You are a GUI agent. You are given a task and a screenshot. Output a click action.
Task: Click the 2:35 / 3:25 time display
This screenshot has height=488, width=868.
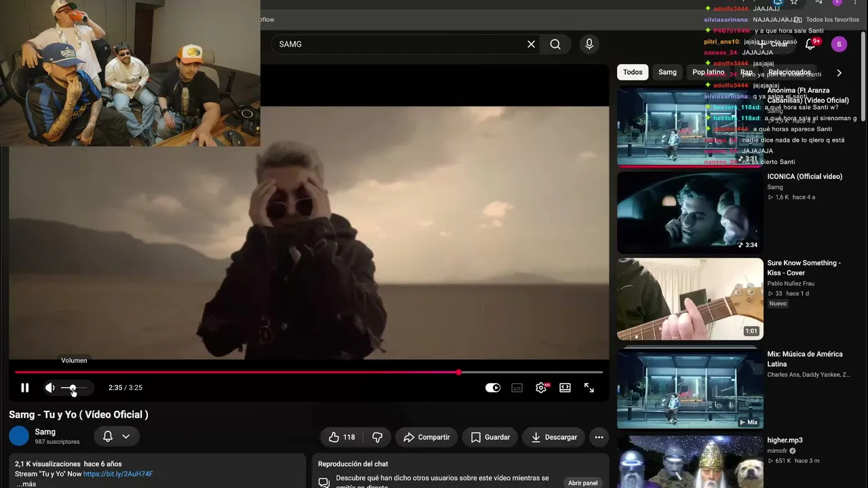tap(125, 388)
